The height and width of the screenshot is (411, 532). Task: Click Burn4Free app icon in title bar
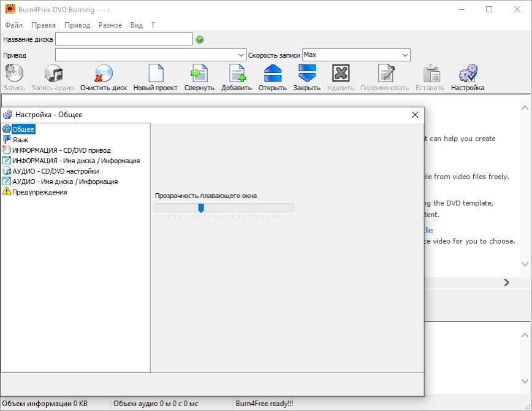point(10,9)
